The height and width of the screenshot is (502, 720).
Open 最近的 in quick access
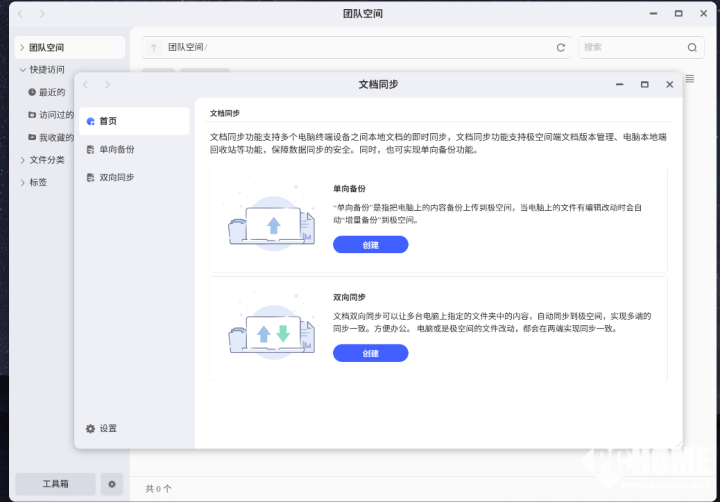[x=51, y=92]
